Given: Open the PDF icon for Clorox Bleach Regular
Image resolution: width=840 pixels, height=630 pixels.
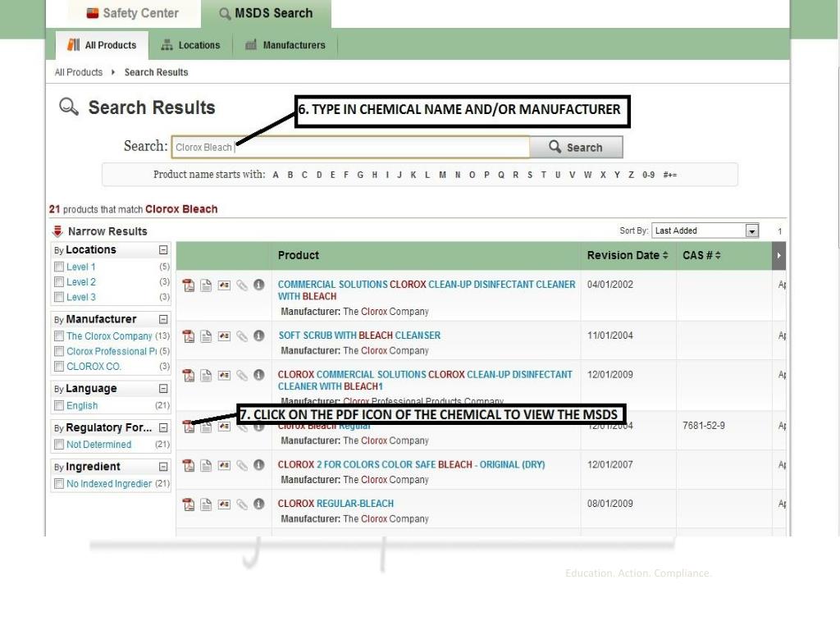Looking at the screenshot, I should (x=189, y=427).
